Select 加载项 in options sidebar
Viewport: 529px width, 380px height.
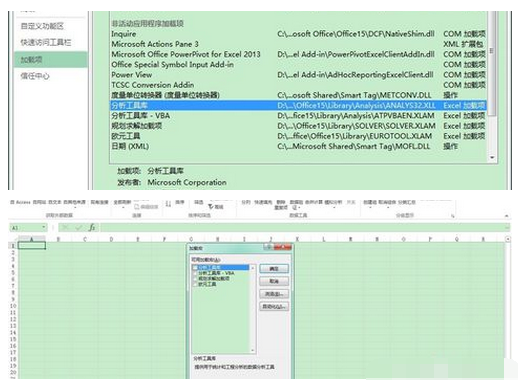[51, 60]
